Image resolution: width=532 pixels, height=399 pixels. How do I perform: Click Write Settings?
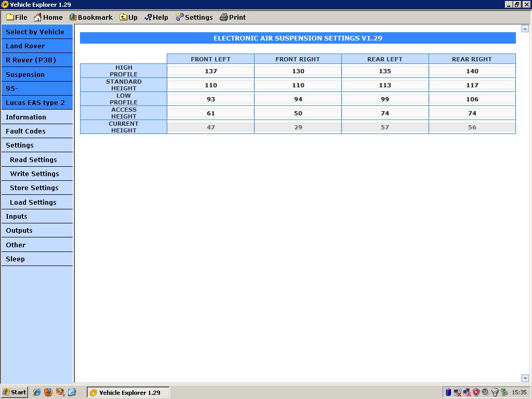pyautogui.click(x=37, y=174)
